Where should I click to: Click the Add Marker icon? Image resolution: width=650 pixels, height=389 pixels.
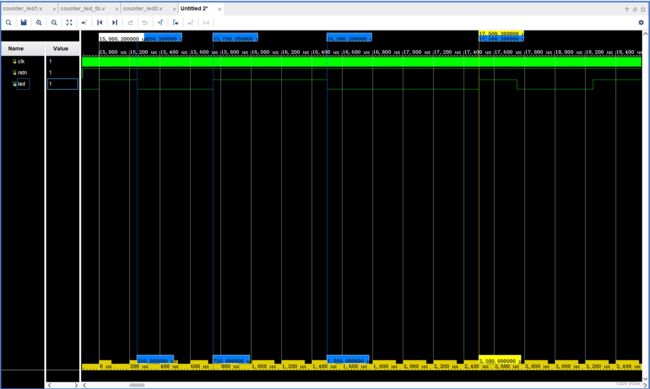coord(160,22)
